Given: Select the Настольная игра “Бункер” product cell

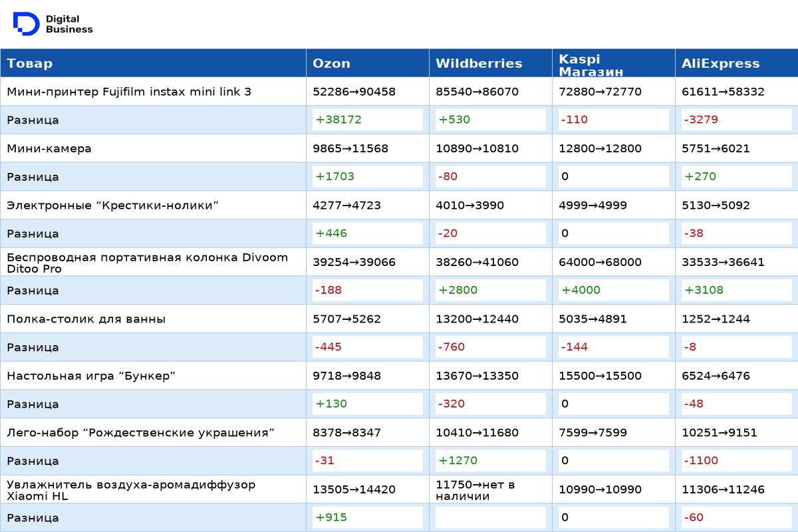Looking at the screenshot, I should click(x=91, y=376).
